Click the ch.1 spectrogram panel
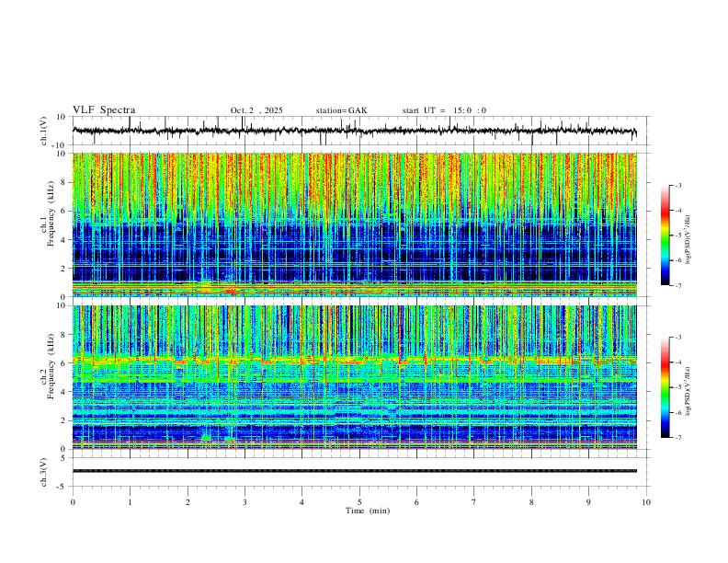Viewport: 728px width, 563px height. click(x=355, y=224)
